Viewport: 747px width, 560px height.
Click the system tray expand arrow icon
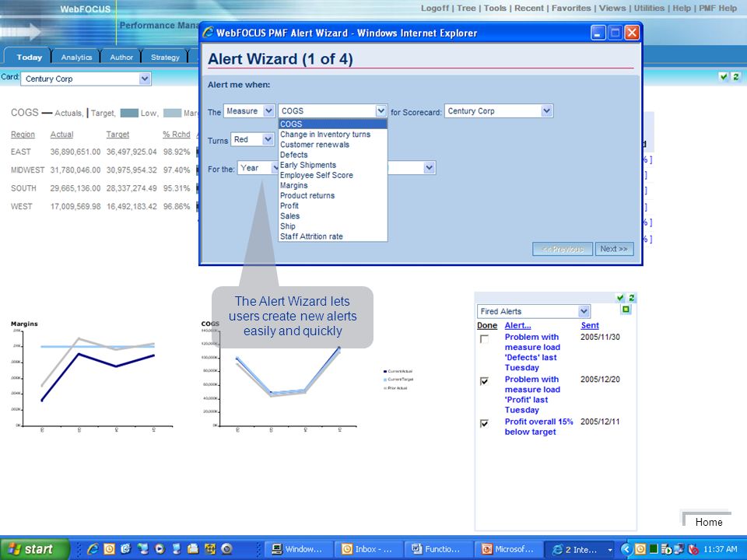point(626,549)
